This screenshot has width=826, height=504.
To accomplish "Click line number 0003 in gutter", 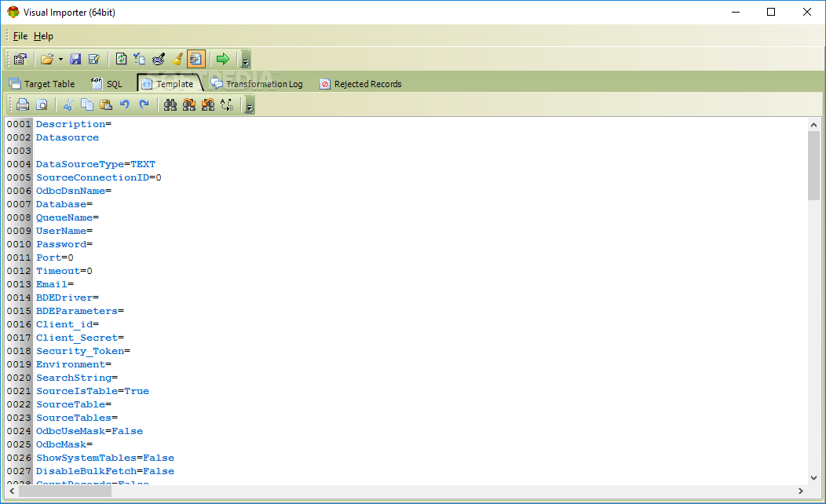I will 19,152.
